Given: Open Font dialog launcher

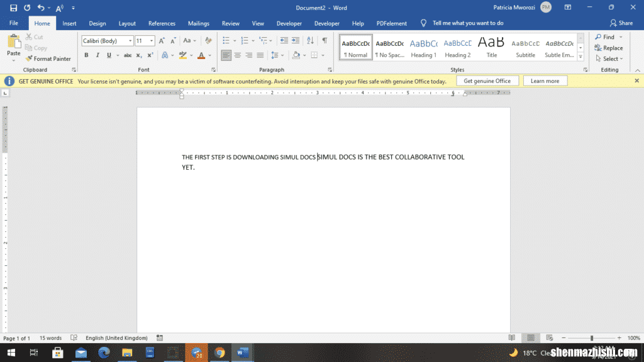Looking at the screenshot, I should pyautogui.click(x=214, y=70).
